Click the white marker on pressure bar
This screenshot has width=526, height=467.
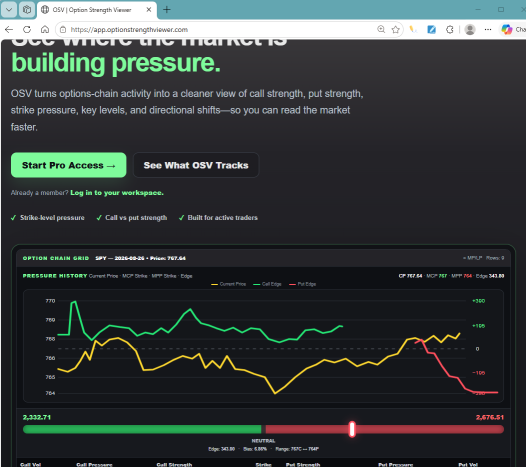pyautogui.click(x=352, y=429)
